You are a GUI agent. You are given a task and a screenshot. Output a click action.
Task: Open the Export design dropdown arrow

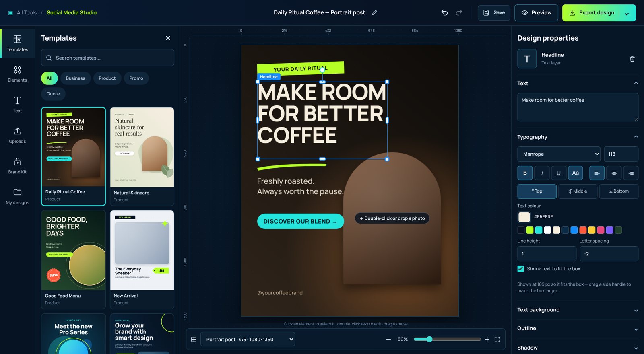(x=627, y=13)
